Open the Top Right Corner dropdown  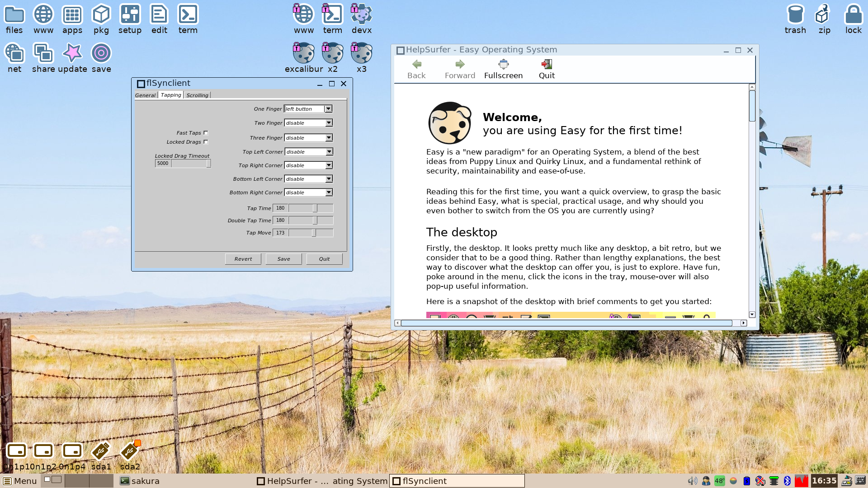(x=308, y=165)
